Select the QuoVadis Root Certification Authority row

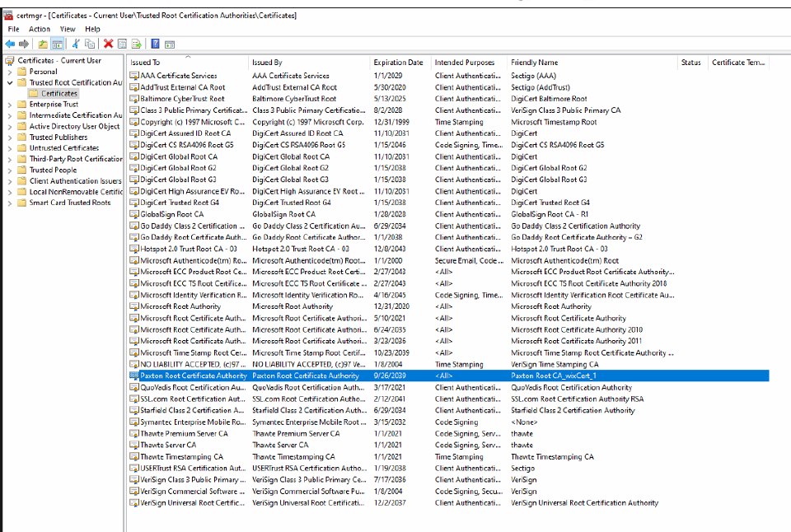pos(449,387)
